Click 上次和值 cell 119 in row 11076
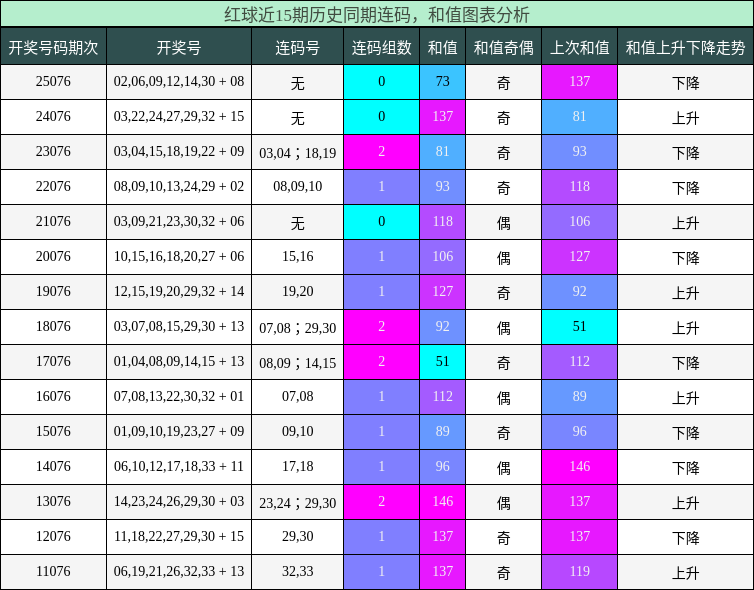 coord(579,572)
